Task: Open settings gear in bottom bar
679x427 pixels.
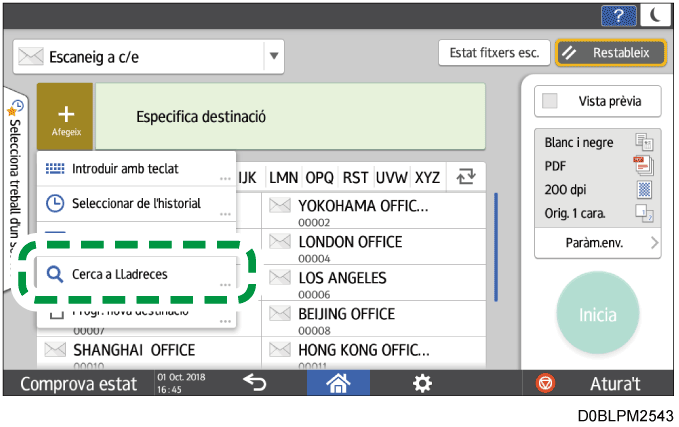Action: pyautogui.click(x=423, y=382)
